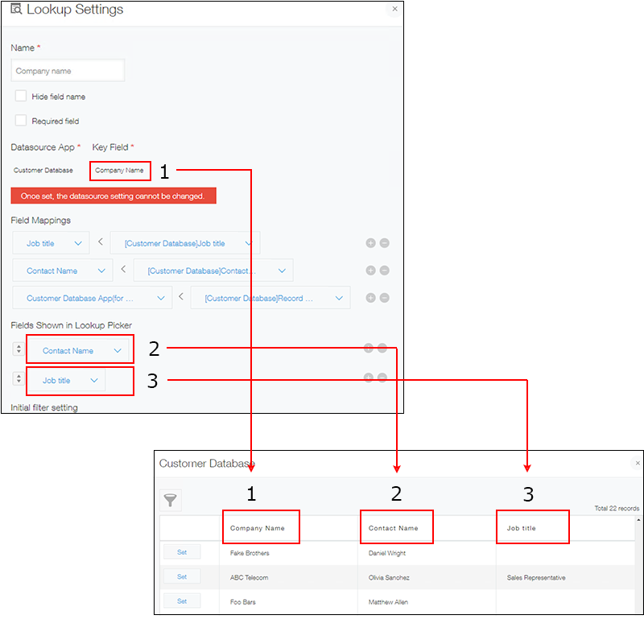Open the Contact Name mapping dropdown
Screen dimensions: 644x644
(x=62, y=270)
